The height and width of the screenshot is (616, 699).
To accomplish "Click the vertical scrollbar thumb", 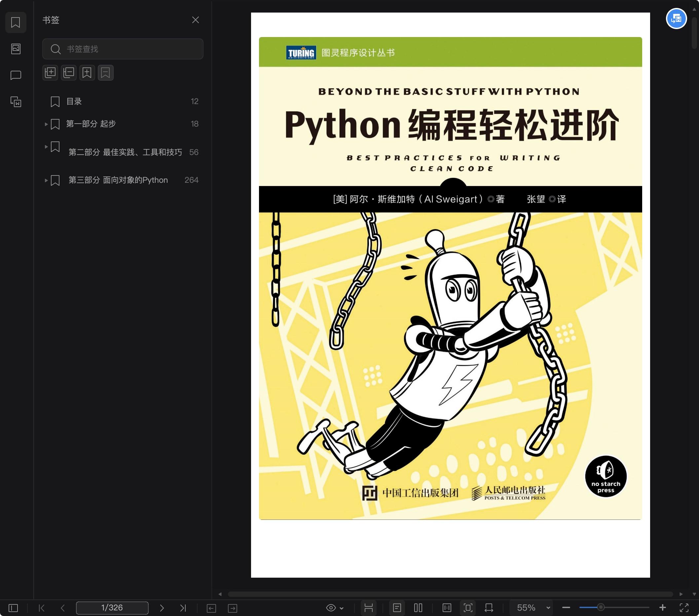I will point(694,32).
